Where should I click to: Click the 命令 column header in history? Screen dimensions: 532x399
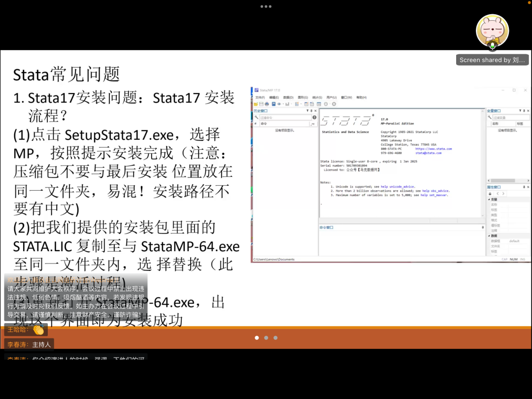[x=284, y=124]
